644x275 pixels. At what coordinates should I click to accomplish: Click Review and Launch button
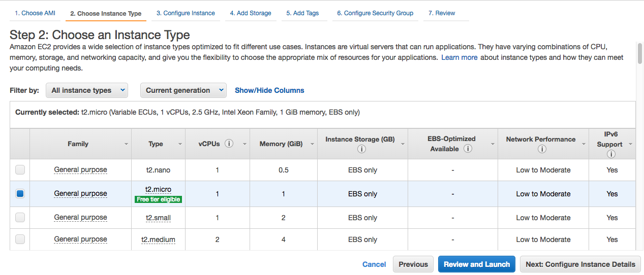[x=477, y=264]
